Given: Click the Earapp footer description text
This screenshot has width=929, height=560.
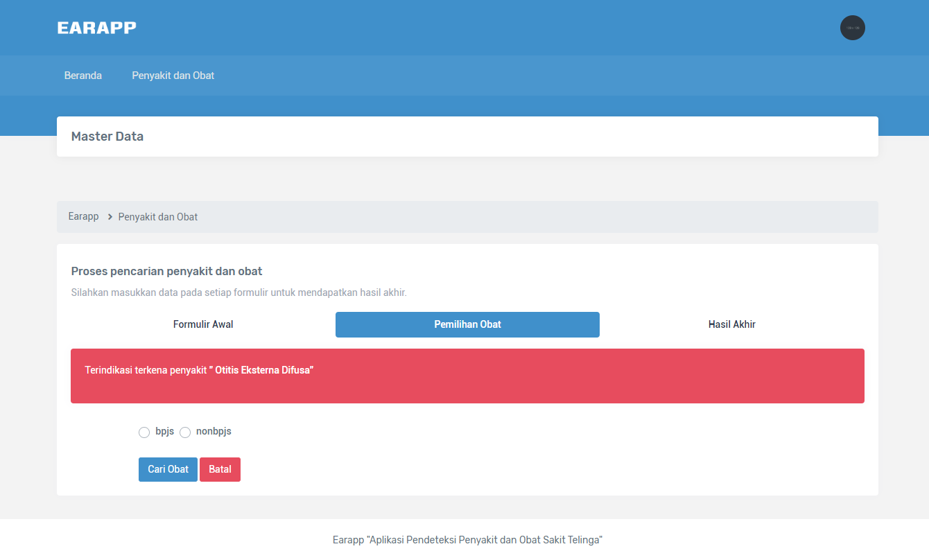Looking at the screenshot, I should tap(467, 540).
